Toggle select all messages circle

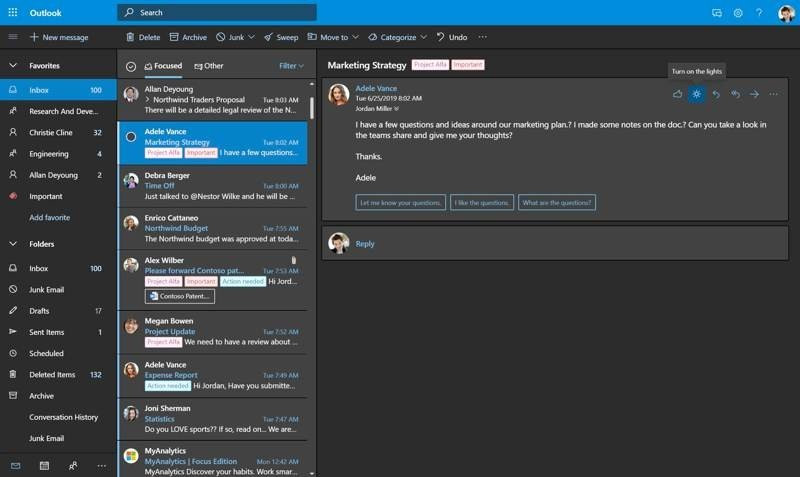coord(131,66)
